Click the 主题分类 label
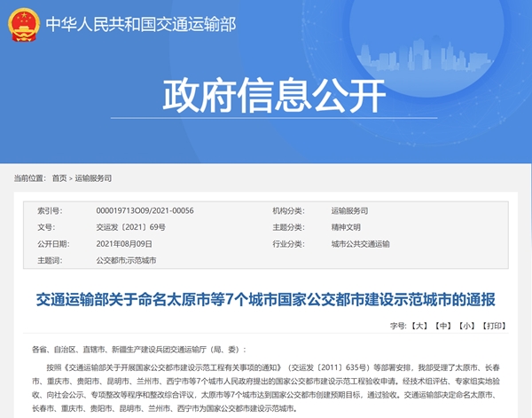Image resolution: width=532 pixels, height=418 pixels. (289, 227)
